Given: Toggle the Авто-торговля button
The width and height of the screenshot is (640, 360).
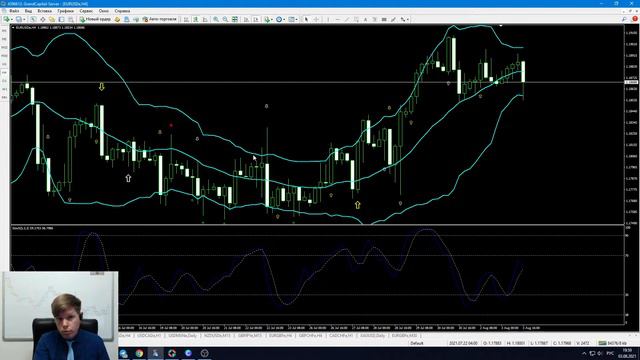Looking at the screenshot, I should [x=160, y=19].
